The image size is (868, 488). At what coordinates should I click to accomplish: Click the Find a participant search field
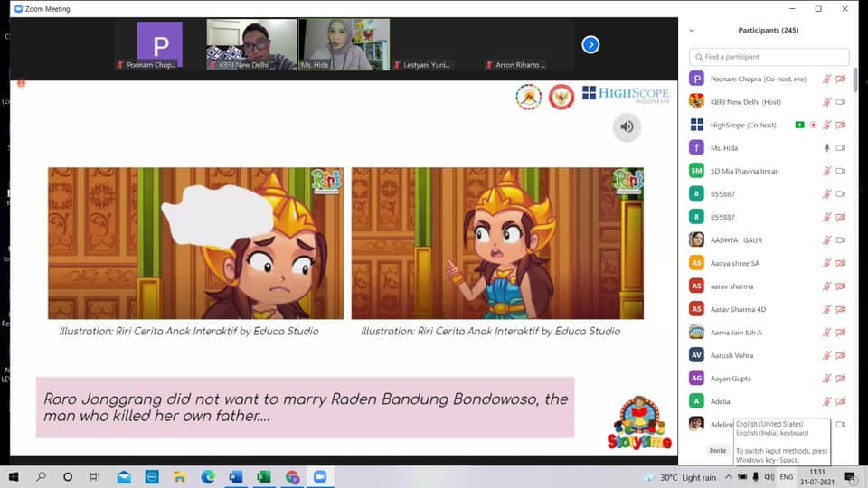tap(769, 57)
